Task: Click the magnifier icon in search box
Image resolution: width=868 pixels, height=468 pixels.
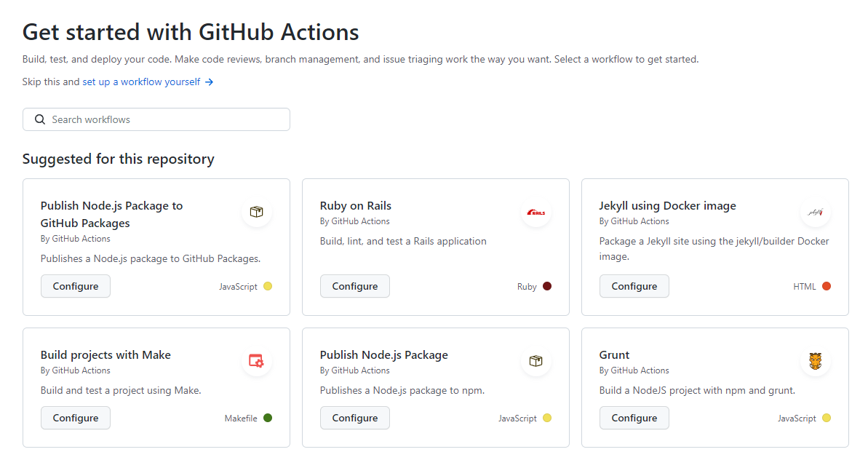Action: point(40,119)
